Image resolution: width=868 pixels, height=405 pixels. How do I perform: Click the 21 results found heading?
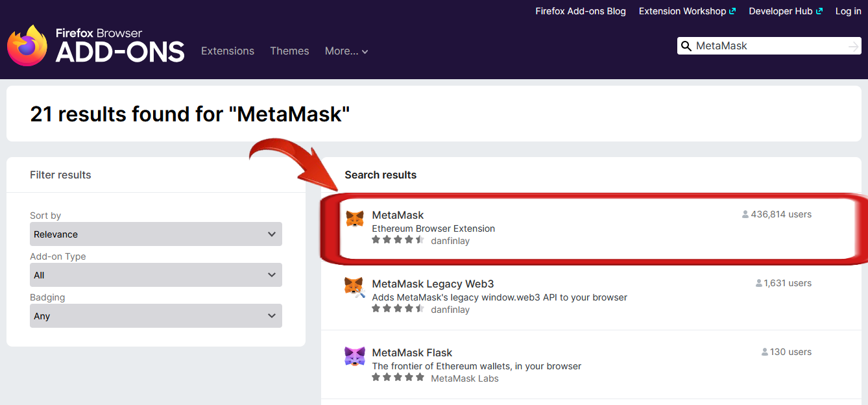pos(190,114)
